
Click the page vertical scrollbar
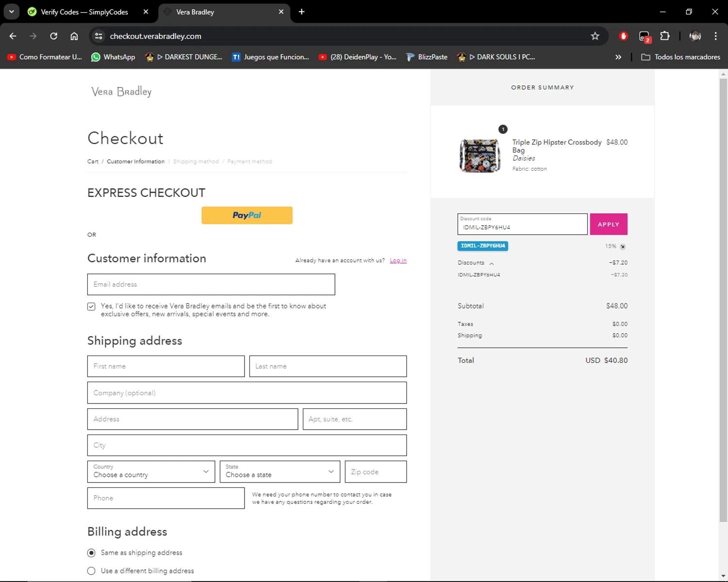point(723,301)
